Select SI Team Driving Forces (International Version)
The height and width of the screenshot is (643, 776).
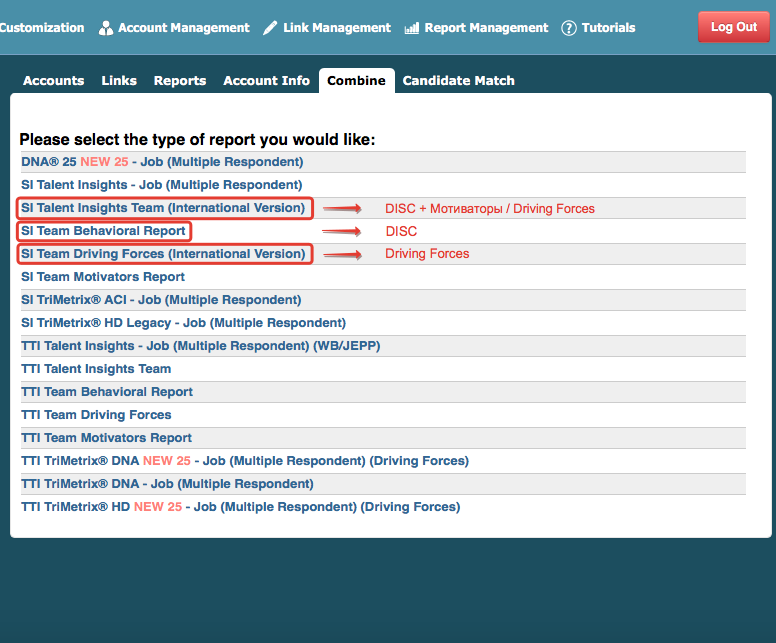point(163,254)
